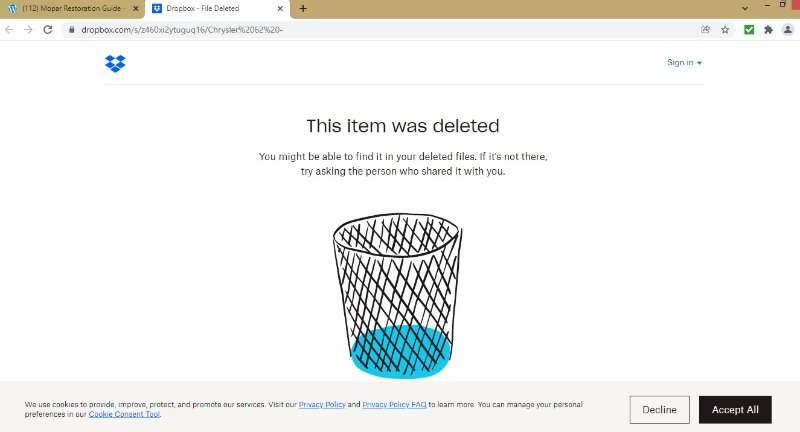This screenshot has width=800, height=432.
Task: Go back to the previous page
Action: pos(10,30)
